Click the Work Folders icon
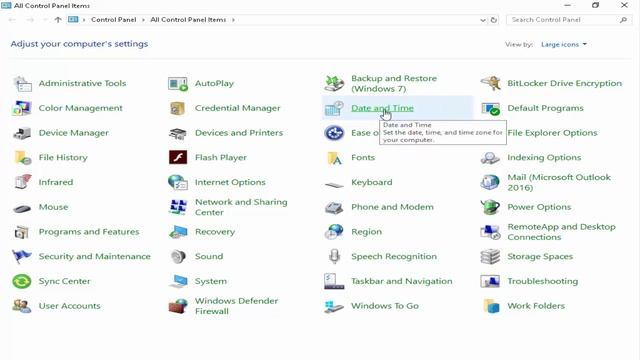The width and height of the screenshot is (640, 360). tap(491, 306)
